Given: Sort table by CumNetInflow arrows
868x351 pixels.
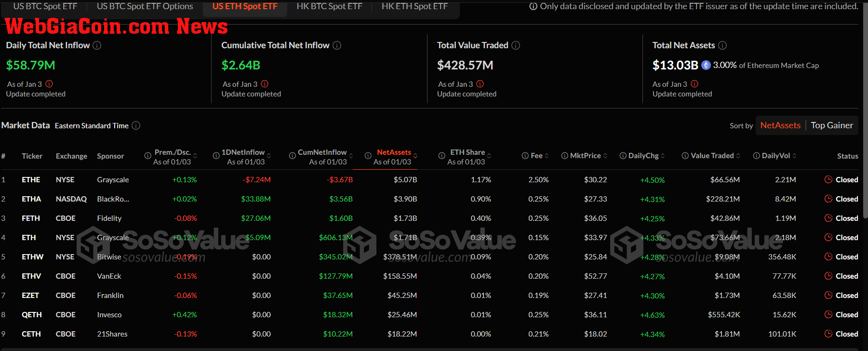Looking at the screenshot, I should pyautogui.click(x=351, y=156).
